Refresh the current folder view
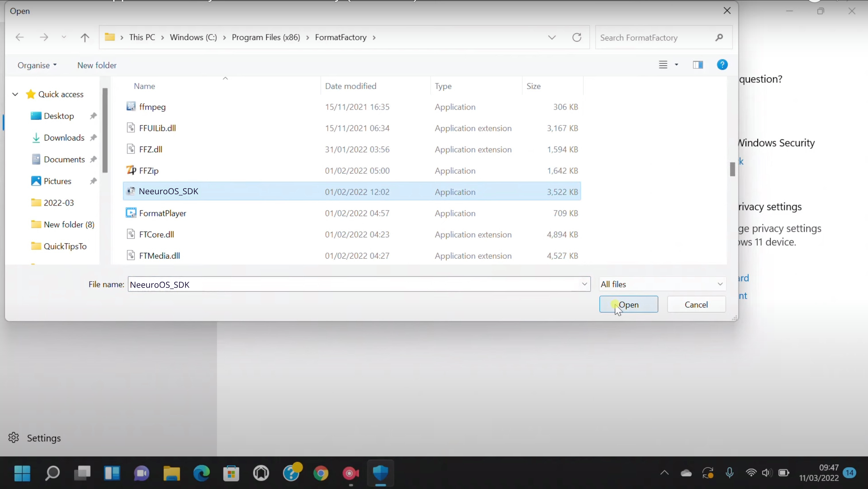This screenshot has width=868, height=489. tap(577, 37)
